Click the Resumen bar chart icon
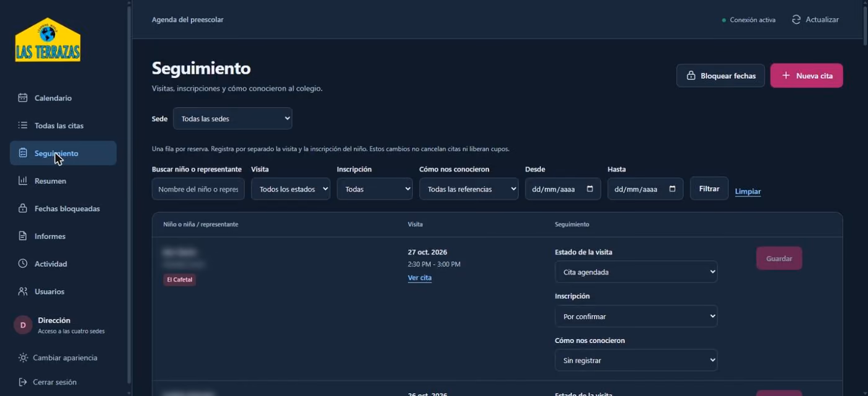 click(23, 181)
